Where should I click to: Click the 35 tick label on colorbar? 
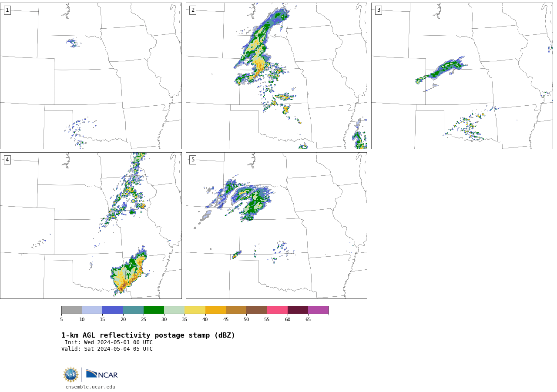(x=185, y=320)
